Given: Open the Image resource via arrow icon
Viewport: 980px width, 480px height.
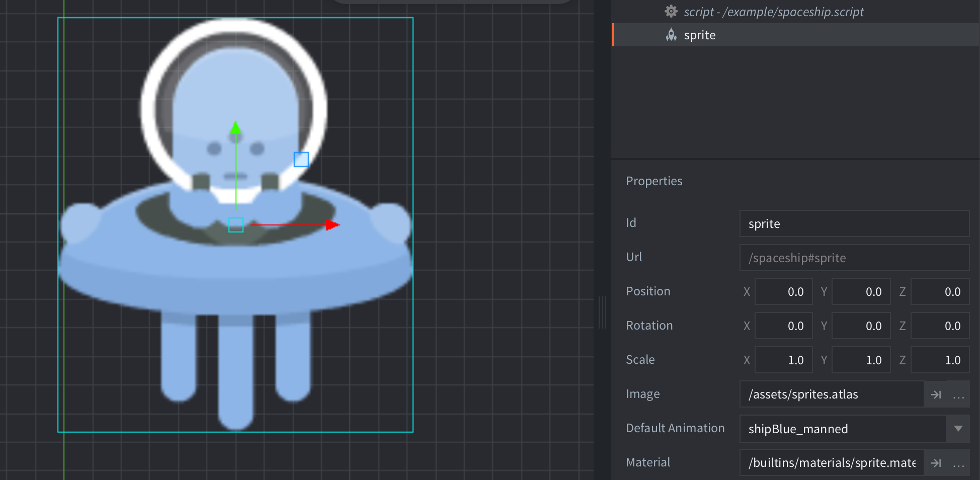Looking at the screenshot, I should 936,394.
